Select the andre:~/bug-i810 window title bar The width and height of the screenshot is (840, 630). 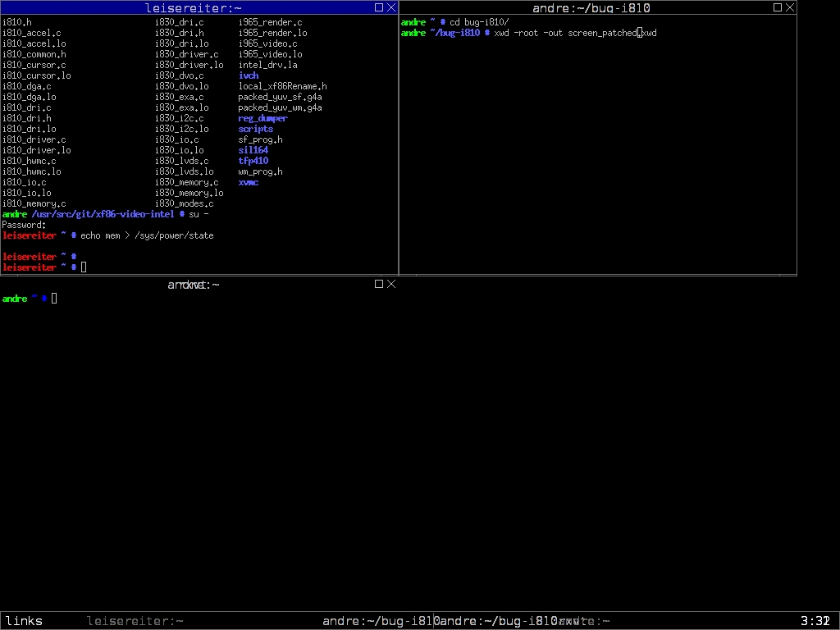point(591,7)
